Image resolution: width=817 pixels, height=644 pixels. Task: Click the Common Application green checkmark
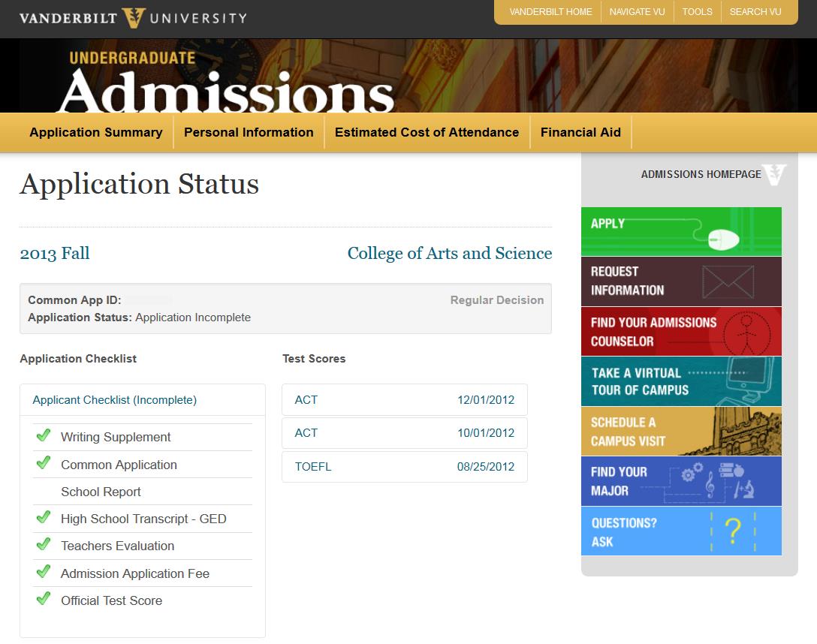click(44, 463)
